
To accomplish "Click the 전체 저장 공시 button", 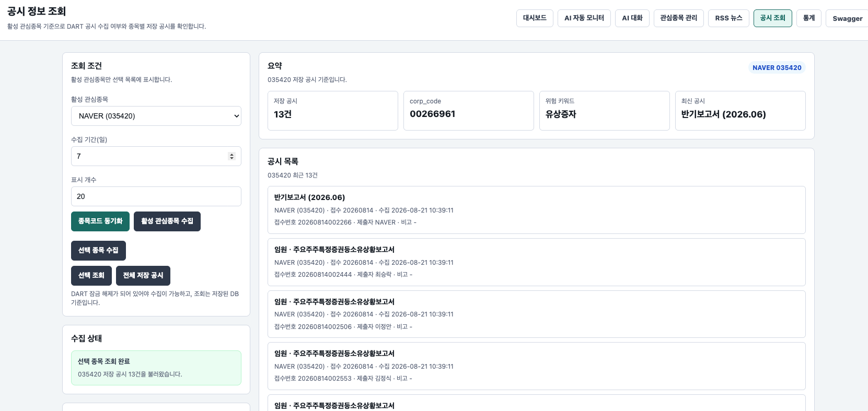I will pos(143,276).
